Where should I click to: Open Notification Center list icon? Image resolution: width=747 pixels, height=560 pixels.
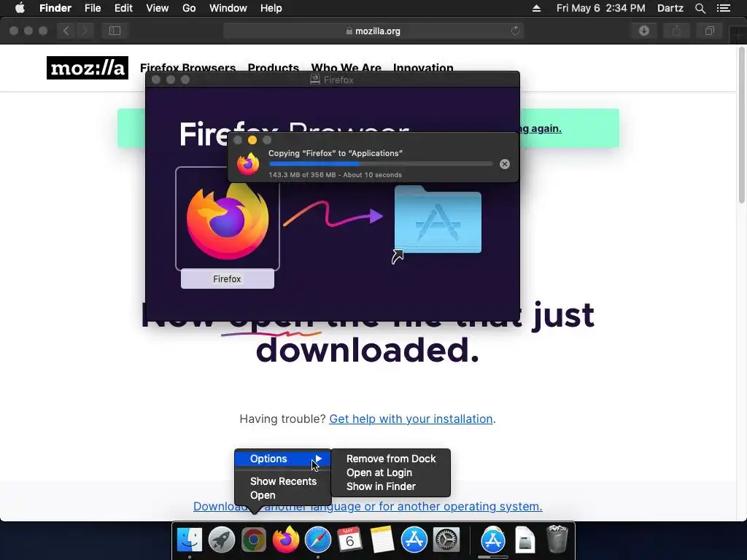click(724, 8)
